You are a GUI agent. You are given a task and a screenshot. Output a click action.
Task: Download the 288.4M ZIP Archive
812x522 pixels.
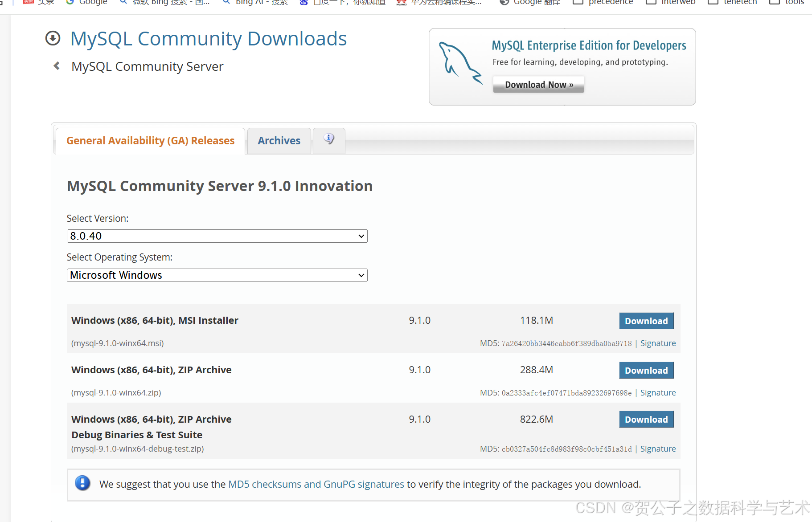coord(646,371)
